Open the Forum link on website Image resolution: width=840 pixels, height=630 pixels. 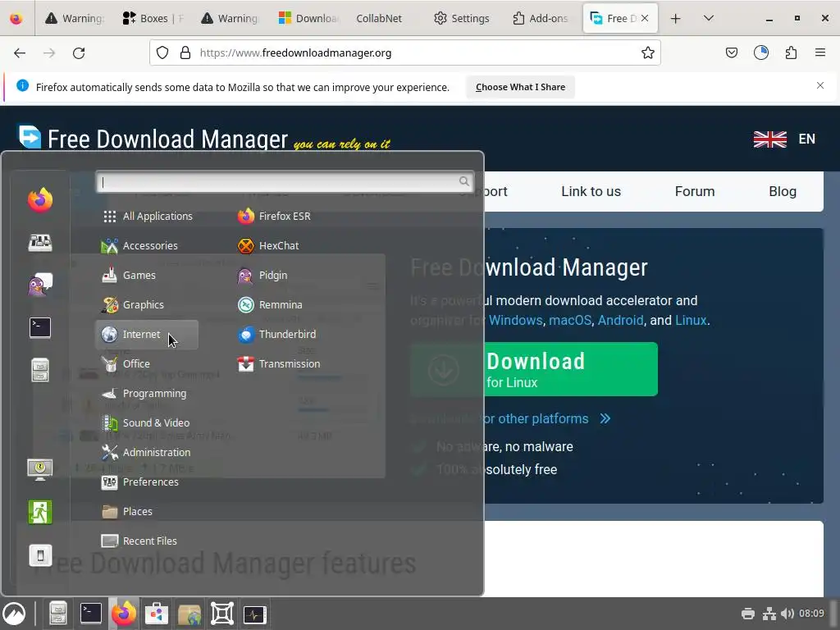[x=695, y=191]
